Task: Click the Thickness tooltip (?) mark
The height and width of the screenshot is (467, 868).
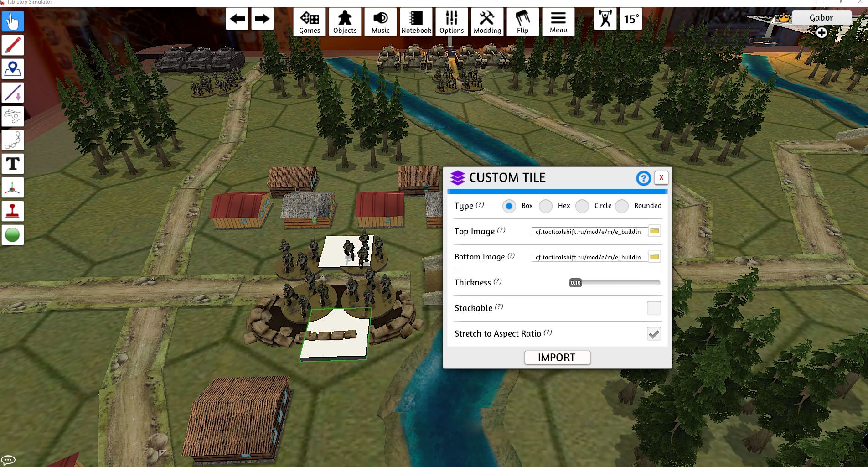Action: click(x=498, y=281)
